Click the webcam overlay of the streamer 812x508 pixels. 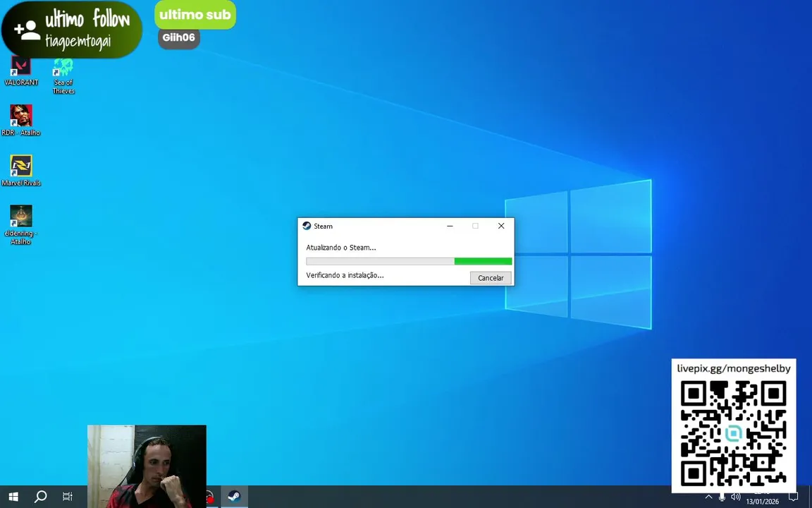coord(147,466)
